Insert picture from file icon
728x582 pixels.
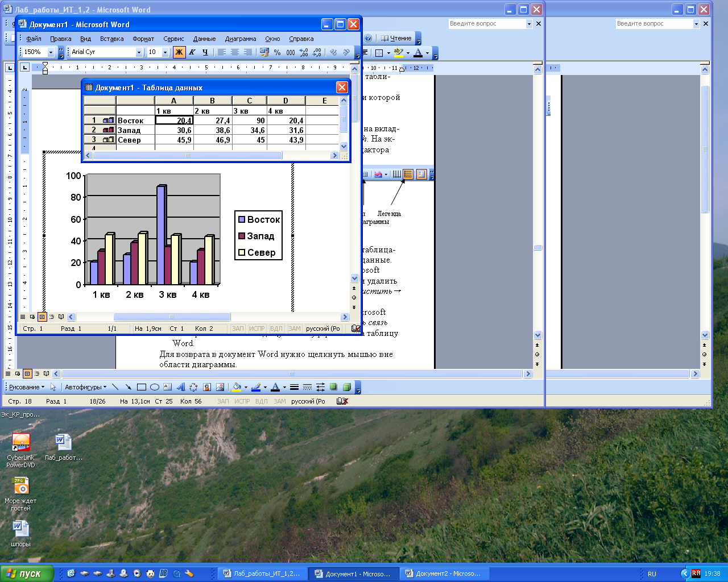point(220,387)
